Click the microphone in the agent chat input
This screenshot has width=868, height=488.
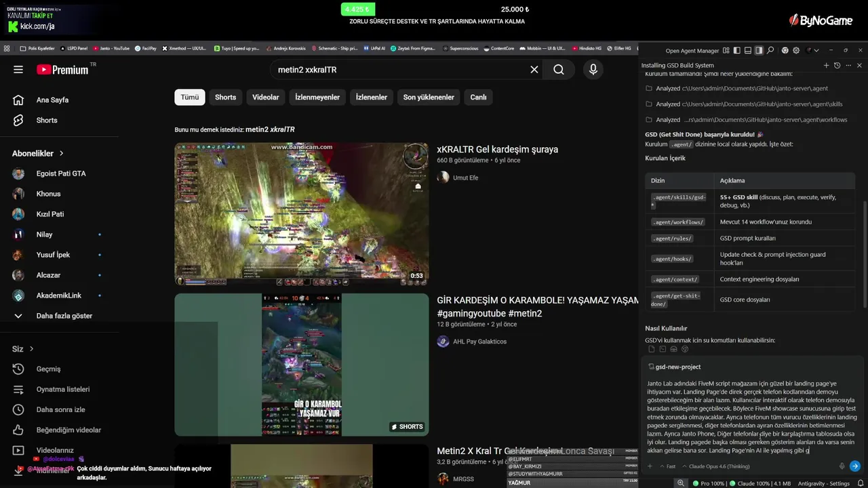coord(842,466)
